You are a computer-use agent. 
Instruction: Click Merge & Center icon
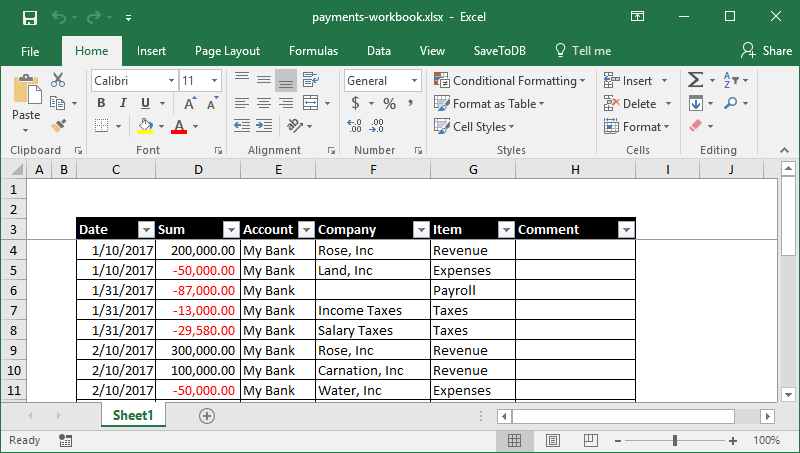click(x=311, y=103)
